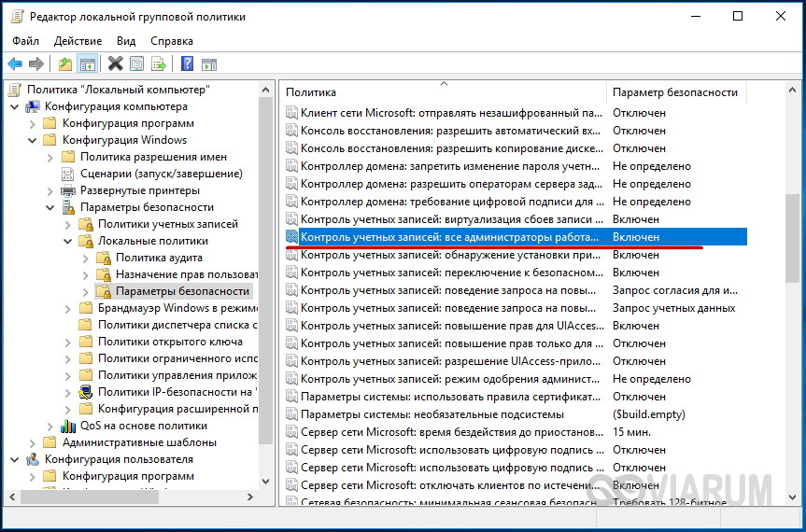Select Политика аудита in the tree
This screenshot has height=532, width=806.
(x=158, y=258)
